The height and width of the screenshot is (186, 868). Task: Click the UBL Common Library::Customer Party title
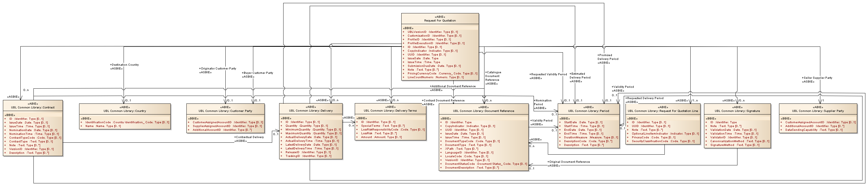tap(225, 111)
